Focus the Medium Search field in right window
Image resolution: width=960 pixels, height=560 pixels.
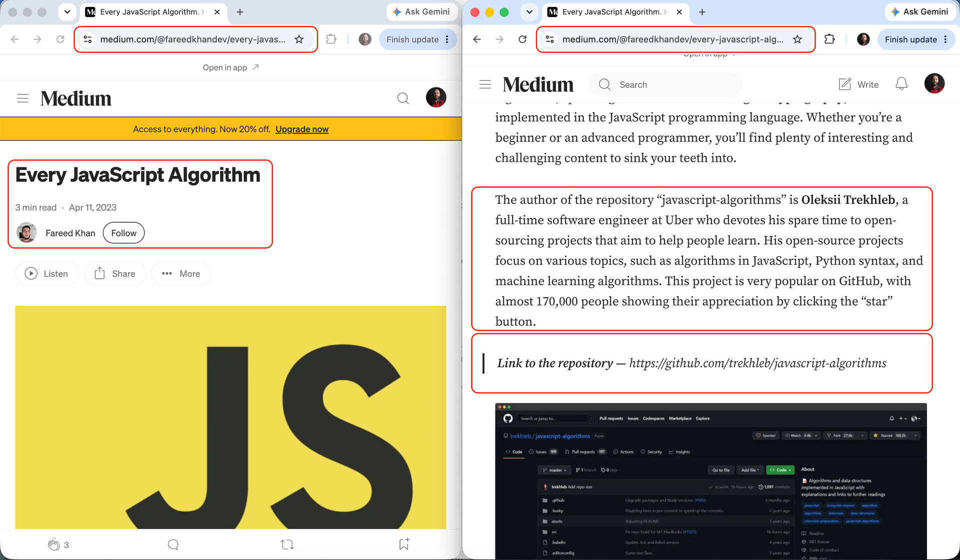tap(665, 84)
